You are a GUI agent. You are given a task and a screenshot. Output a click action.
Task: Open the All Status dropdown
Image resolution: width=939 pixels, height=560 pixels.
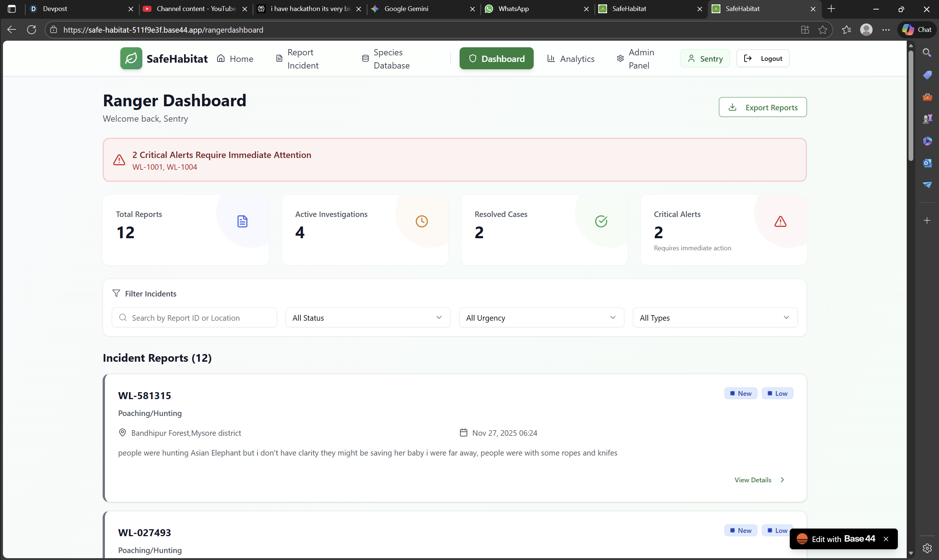click(368, 318)
